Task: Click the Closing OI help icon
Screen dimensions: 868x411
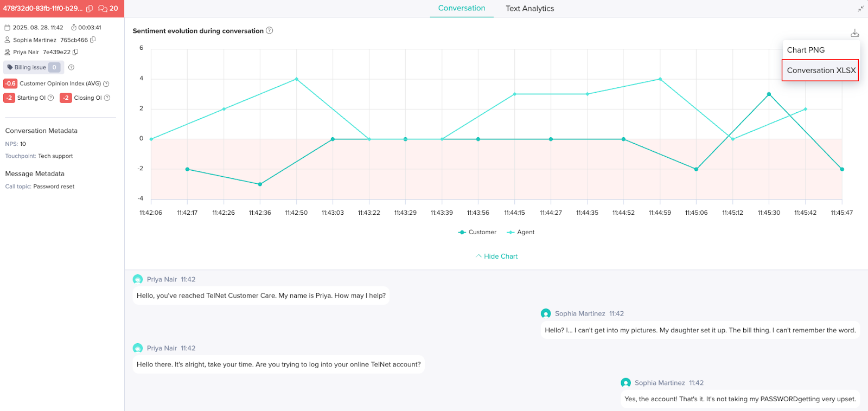Action: (x=107, y=98)
